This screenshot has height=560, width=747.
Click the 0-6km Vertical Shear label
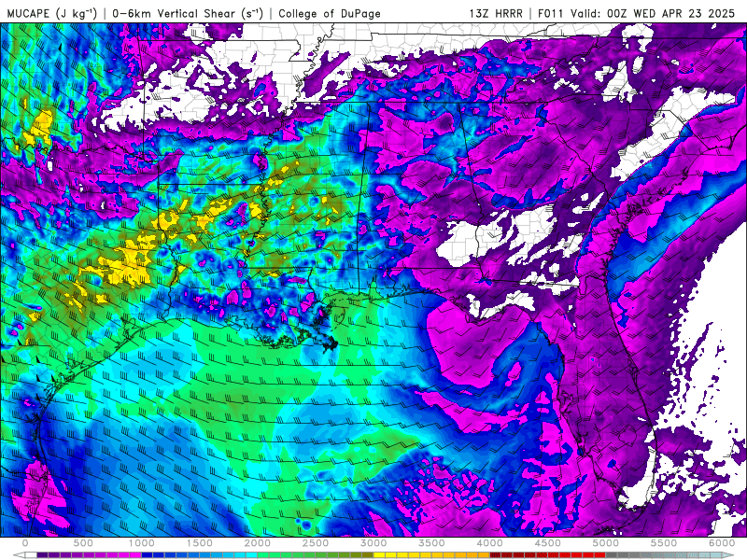point(188,13)
